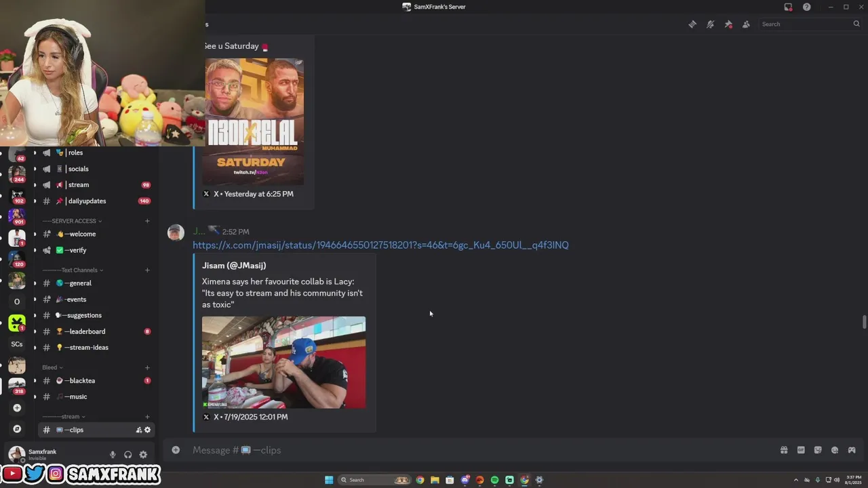Viewport: 868px width, 488px height.
Task: Open the Windows Start button
Action: (329, 480)
